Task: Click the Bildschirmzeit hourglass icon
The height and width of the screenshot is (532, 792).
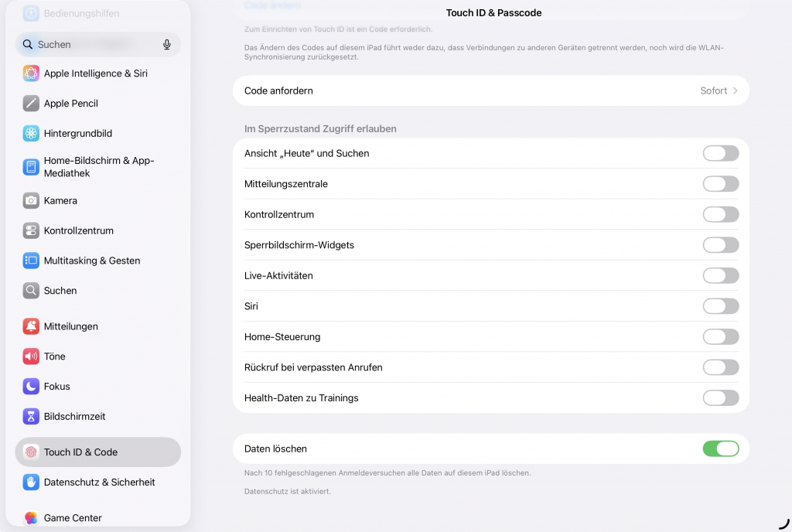Action: 31,417
